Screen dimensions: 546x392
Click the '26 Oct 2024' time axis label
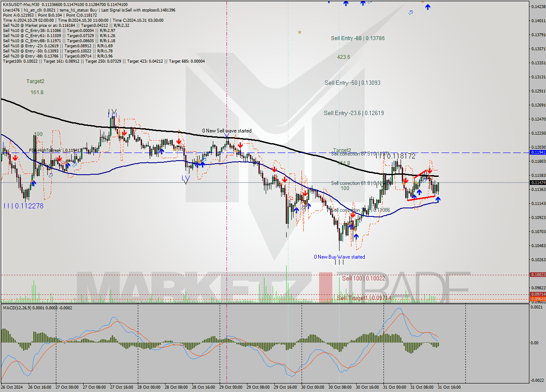(12, 387)
